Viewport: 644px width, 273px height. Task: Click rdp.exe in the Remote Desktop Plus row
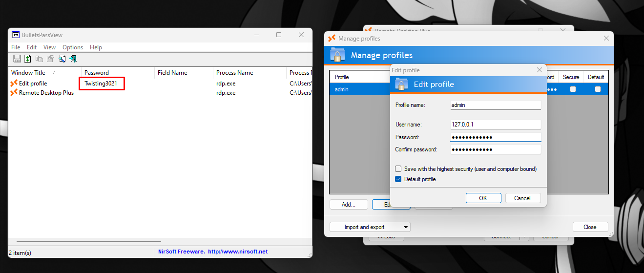tap(226, 92)
